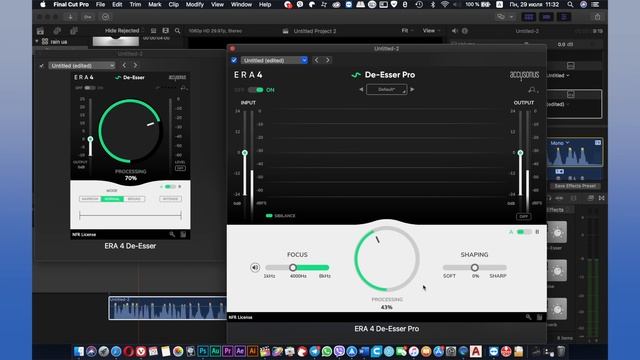The width and height of the screenshot is (640, 360).
Task: Open Premiere Pro from the Dock
Action: 228,351
